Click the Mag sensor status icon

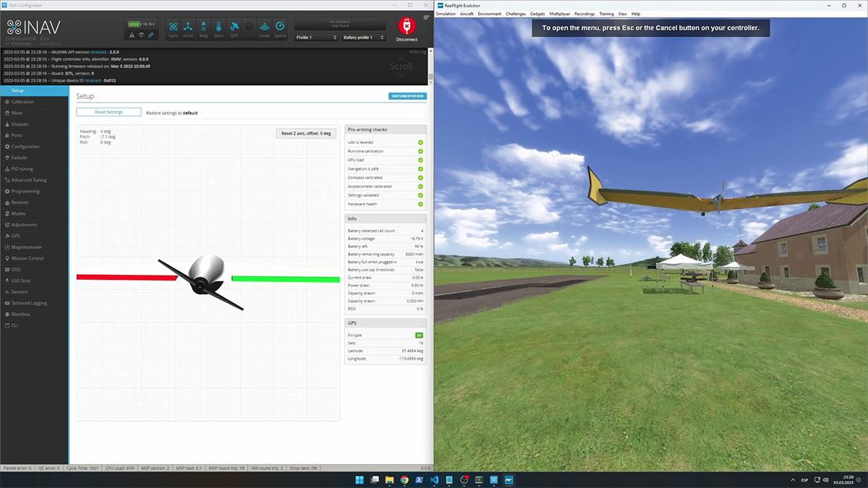pyautogui.click(x=203, y=29)
